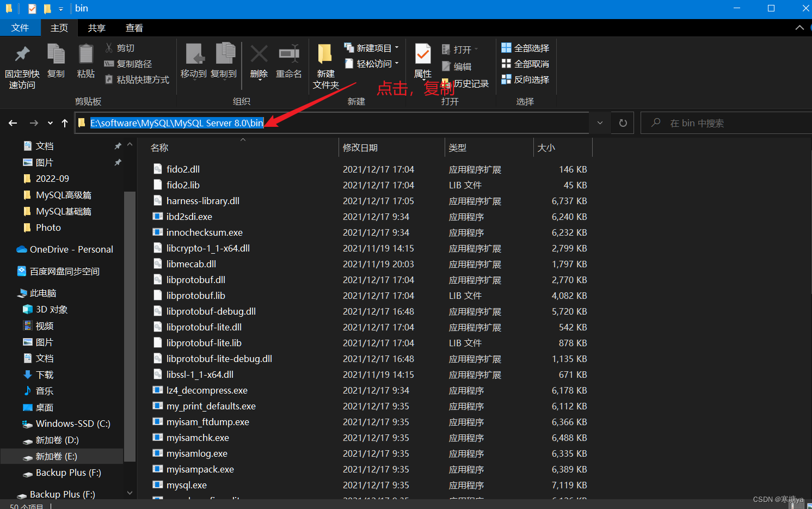Go up one folder level arrow
Screen dimensions: 812x509
tap(65, 123)
